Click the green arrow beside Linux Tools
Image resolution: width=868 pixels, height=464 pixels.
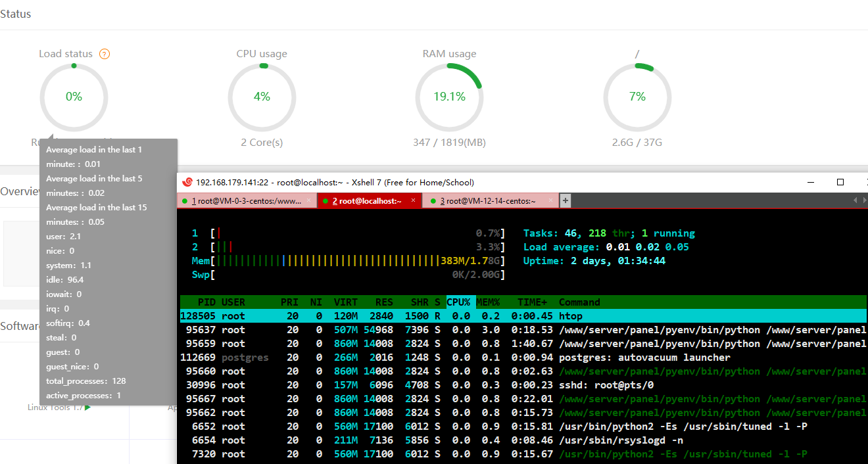coord(88,407)
